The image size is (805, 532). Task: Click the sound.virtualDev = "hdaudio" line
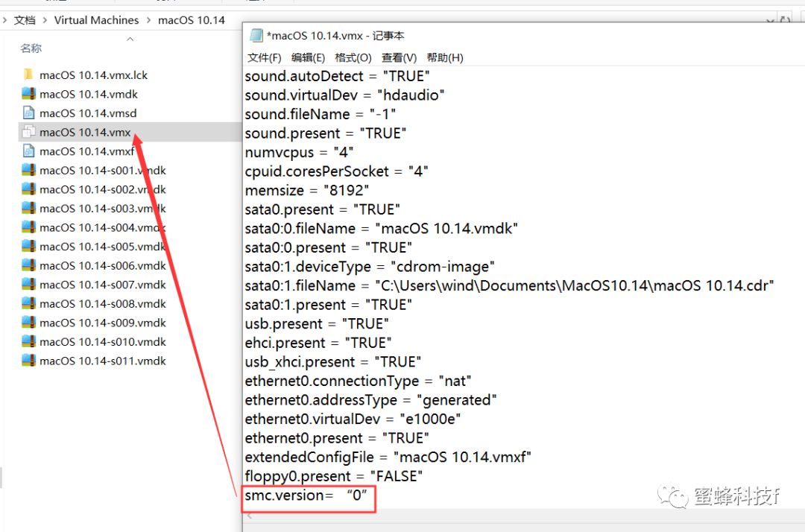tap(344, 95)
